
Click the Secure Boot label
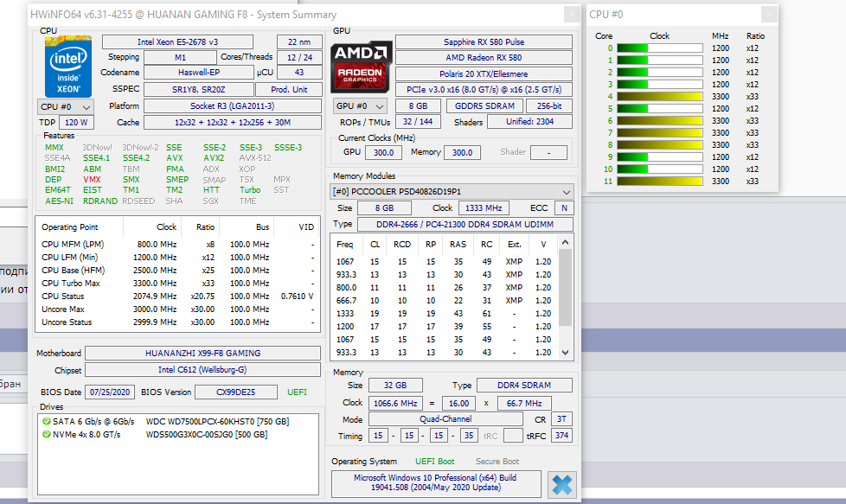coord(497,462)
